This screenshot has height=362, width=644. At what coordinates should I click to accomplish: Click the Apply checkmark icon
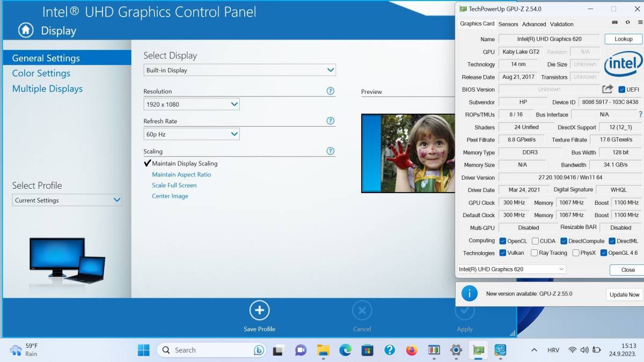point(465,310)
